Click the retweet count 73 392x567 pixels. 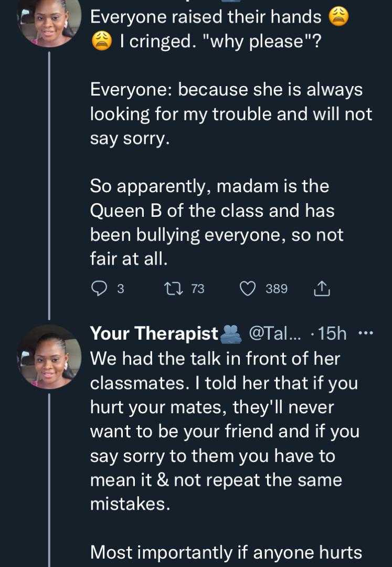pyautogui.click(x=197, y=289)
